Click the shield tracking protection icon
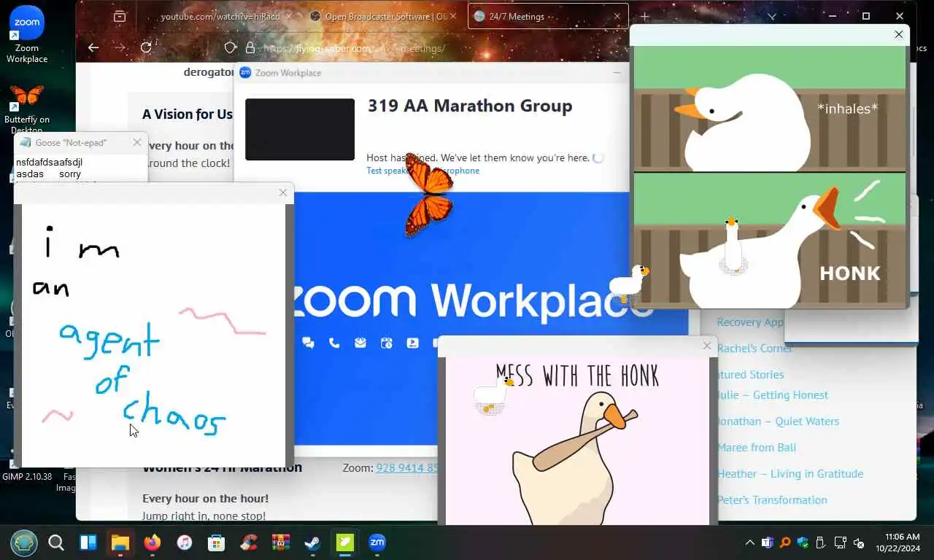The height and width of the screenshot is (560, 934). point(231,47)
